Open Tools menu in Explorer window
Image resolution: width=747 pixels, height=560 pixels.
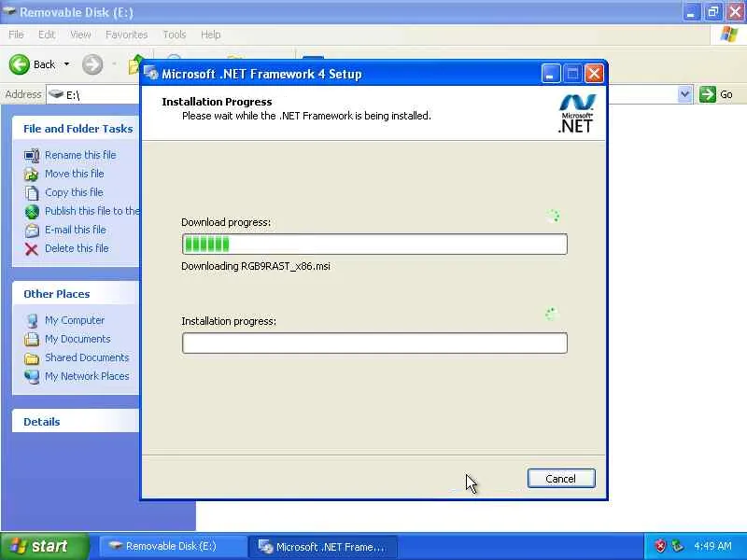[x=175, y=35]
